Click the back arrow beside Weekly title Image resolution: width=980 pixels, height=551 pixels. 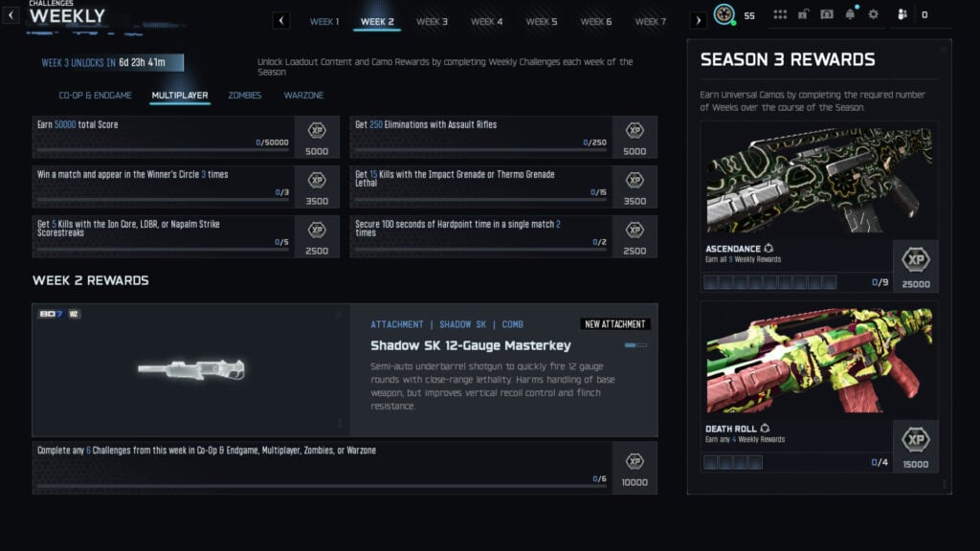[x=11, y=15]
